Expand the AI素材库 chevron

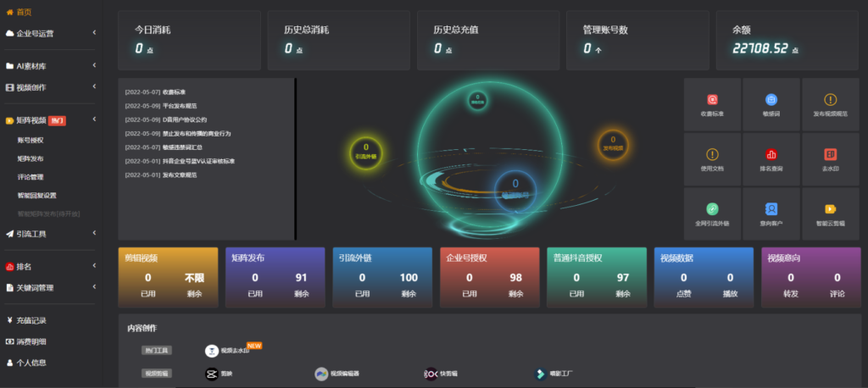(x=94, y=65)
